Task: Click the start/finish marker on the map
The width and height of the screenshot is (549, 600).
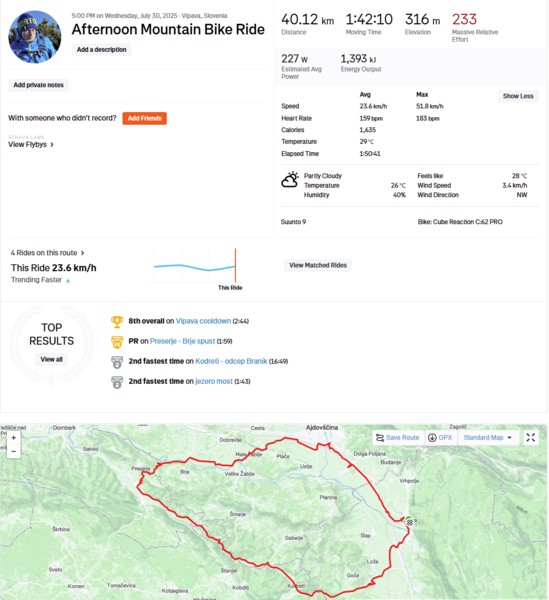Action: tap(409, 521)
